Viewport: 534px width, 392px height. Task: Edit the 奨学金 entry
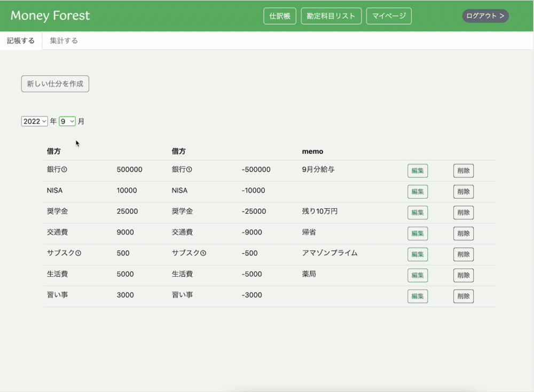pyautogui.click(x=417, y=212)
